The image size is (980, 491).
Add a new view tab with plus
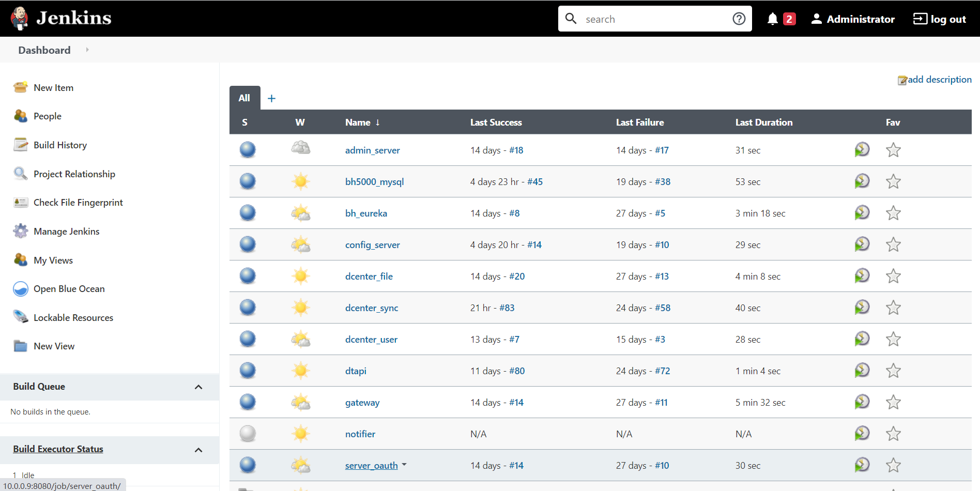[271, 99]
